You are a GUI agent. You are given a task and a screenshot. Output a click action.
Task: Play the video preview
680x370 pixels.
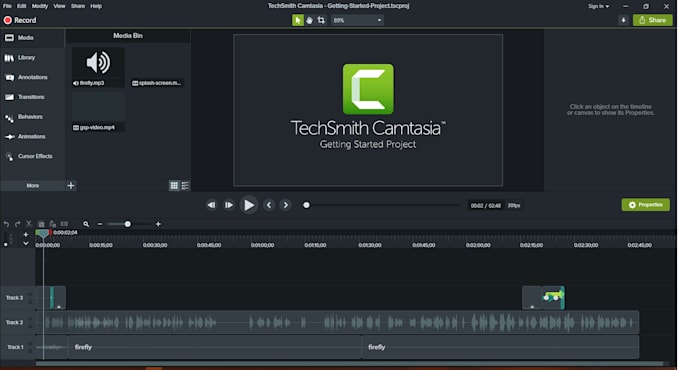(x=248, y=205)
